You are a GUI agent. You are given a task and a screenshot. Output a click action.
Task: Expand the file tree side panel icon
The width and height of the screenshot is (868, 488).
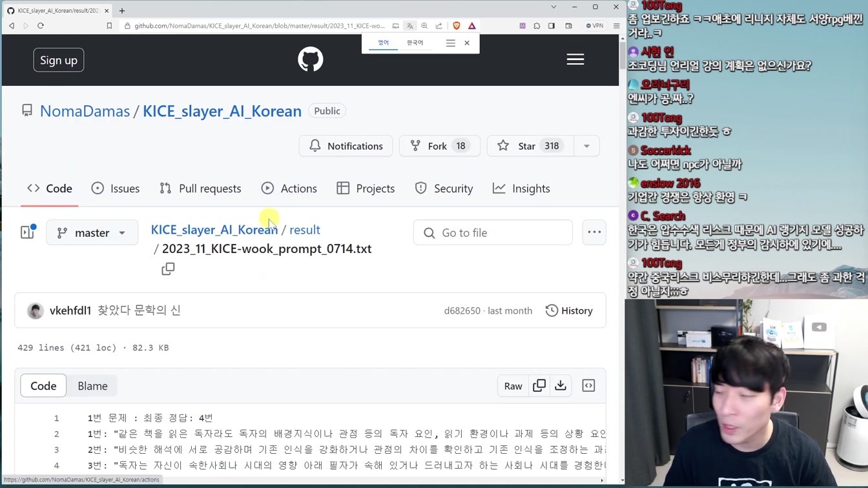pos(28,232)
